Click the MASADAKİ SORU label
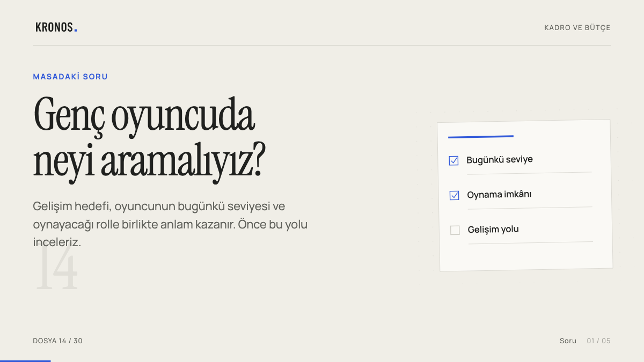Screen dimensions: 644x362 pos(70,77)
